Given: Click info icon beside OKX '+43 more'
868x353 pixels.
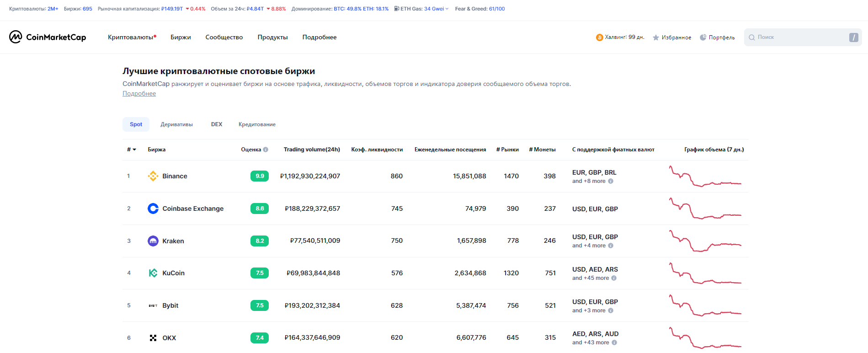Looking at the screenshot, I should tap(614, 342).
